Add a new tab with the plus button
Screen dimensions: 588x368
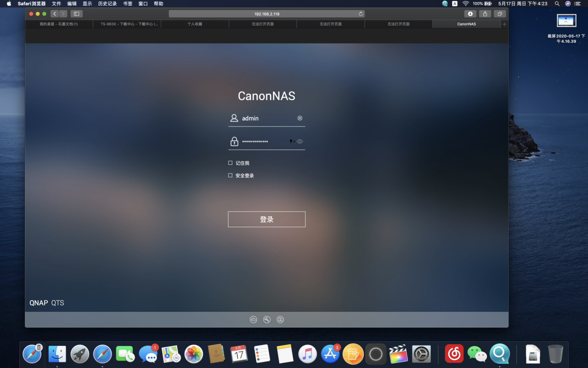[x=504, y=24]
